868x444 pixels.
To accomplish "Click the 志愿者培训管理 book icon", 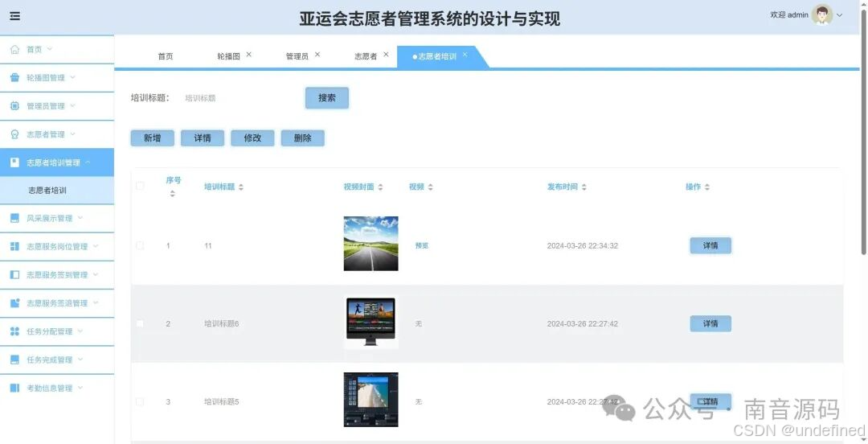I will pos(15,162).
